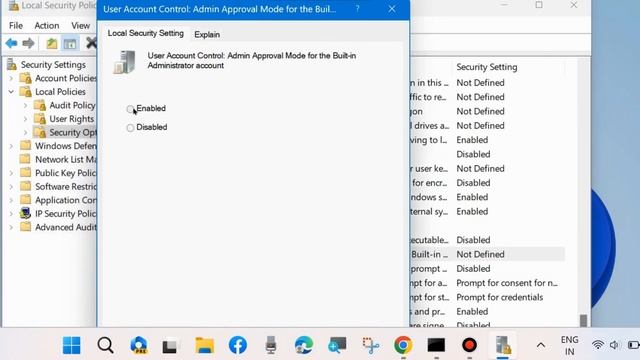Image resolution: width=640 pixels, height=360 pixels.
Task: Expand the Public Key Policies node
Action: coord(11,173)
